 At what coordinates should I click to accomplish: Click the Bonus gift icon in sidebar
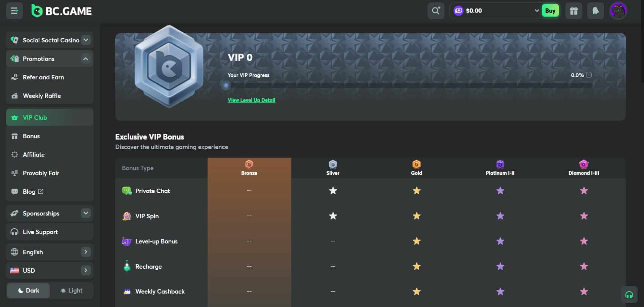point(14,136)
